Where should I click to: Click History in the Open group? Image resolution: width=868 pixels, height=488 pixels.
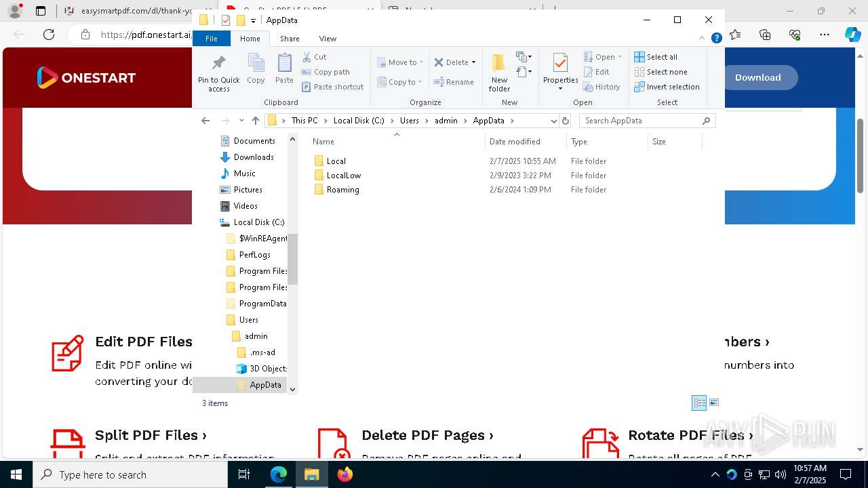(x=601, y=87)
